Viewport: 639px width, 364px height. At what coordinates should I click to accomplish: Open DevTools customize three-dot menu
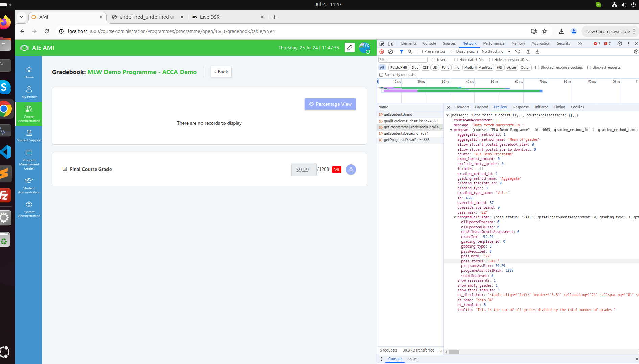point(628,44)
